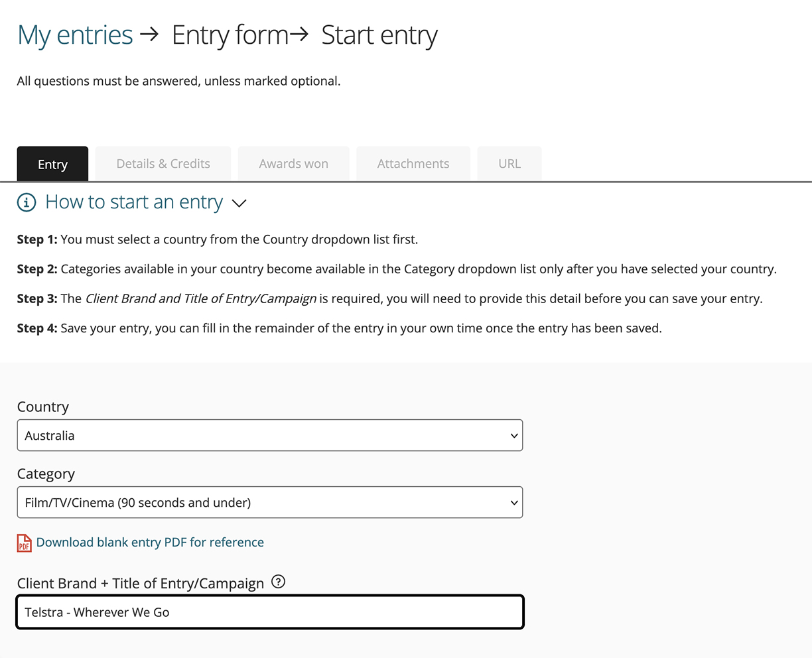Image resolution: width=812 pixels, height=658 pixels.
Task: Click the red PDF file icon
Action: pos(25,543)
